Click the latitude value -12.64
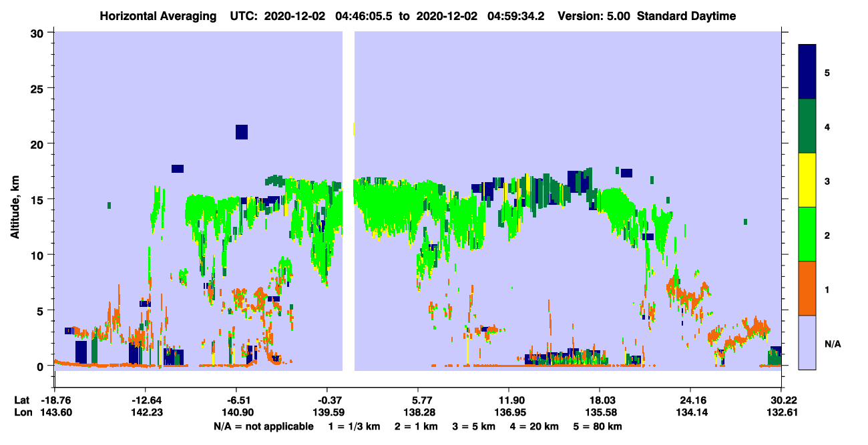 146,400
